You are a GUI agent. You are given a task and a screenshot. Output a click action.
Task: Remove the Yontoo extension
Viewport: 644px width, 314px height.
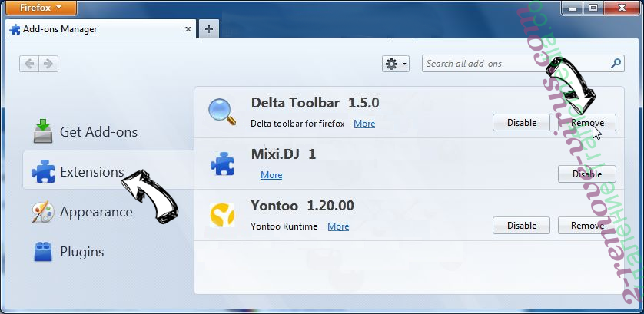pyautogui.click(x=586, y=226)
